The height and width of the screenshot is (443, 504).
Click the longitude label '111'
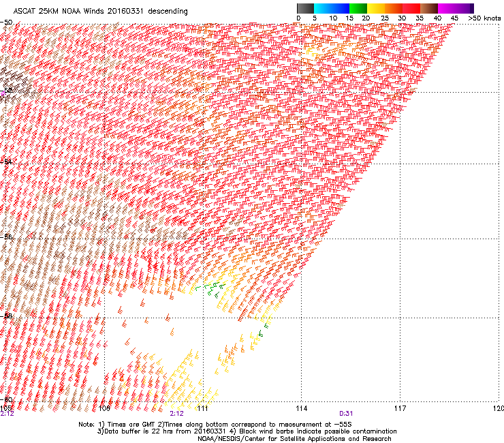point(202,408)
